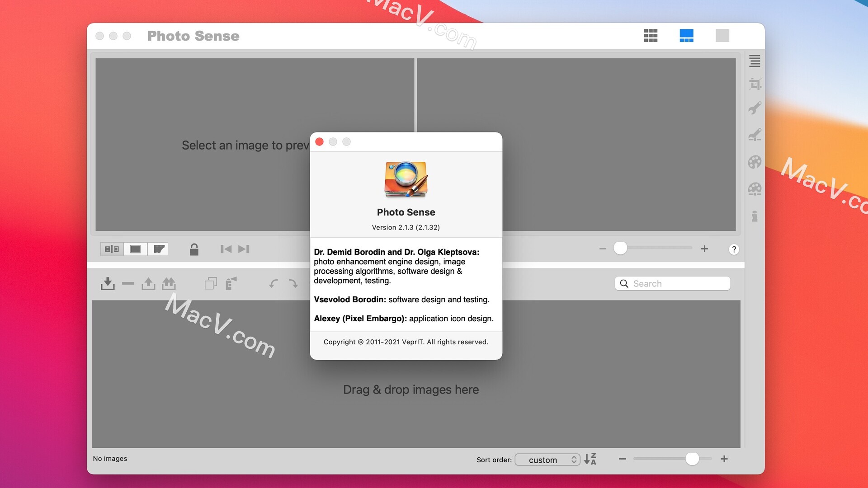The width and height of the screenshot is (868, 488).
Task: Click plus to zoom in preview
Action: (x=704, y=249)
